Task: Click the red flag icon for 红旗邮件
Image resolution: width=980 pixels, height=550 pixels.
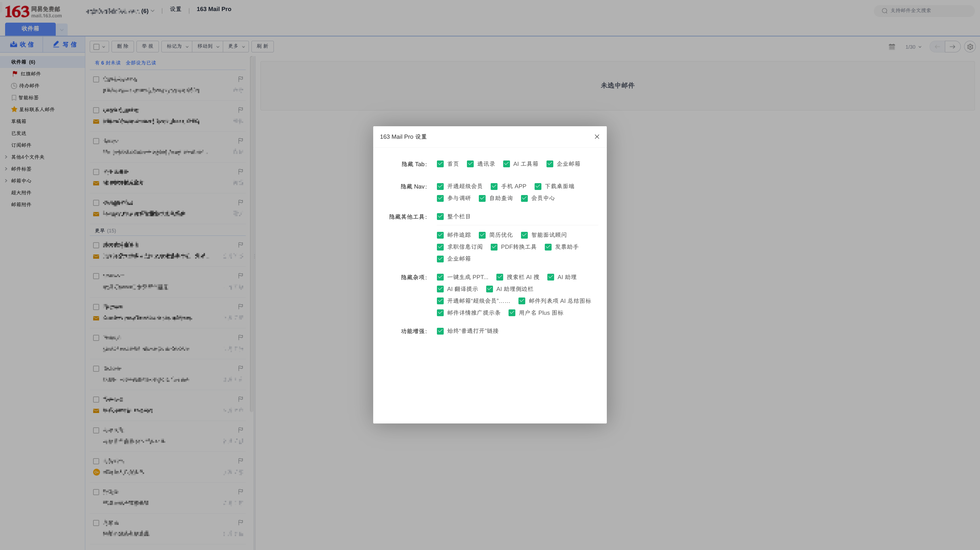Action: click(x=14, y=74)
